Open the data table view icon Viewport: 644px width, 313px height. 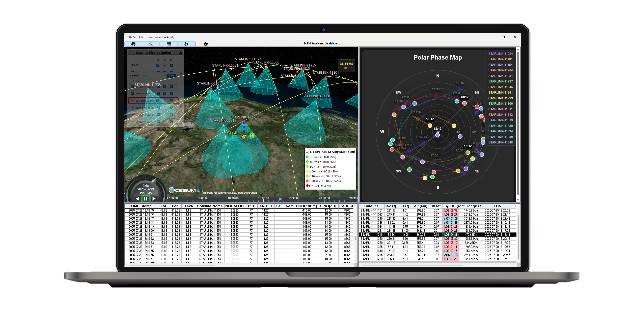tap(169, 44)
